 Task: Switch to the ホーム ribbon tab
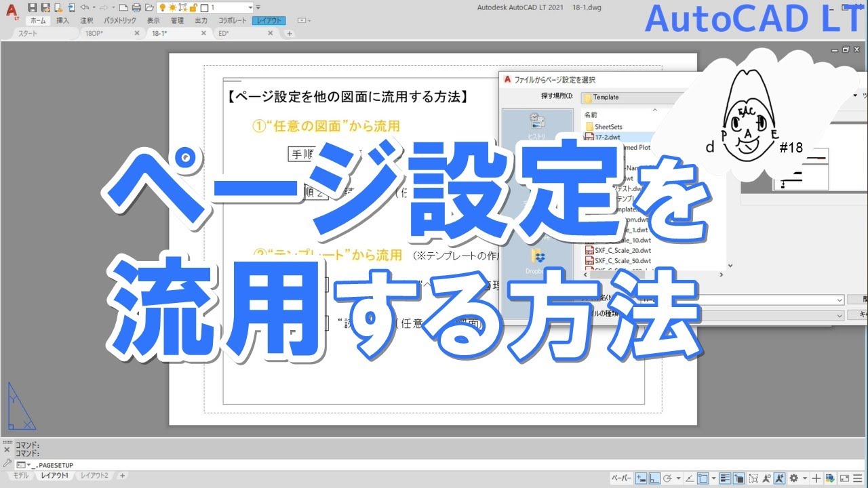pos(38,20)
